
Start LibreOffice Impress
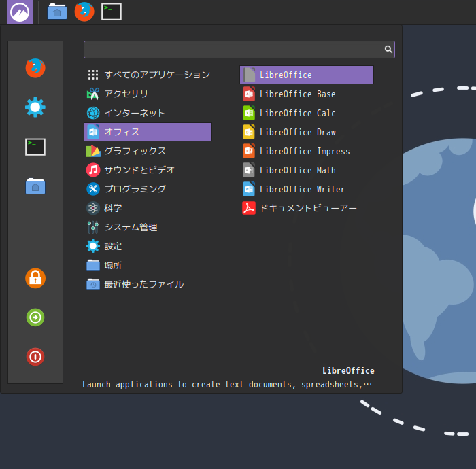tap(304, 151)
